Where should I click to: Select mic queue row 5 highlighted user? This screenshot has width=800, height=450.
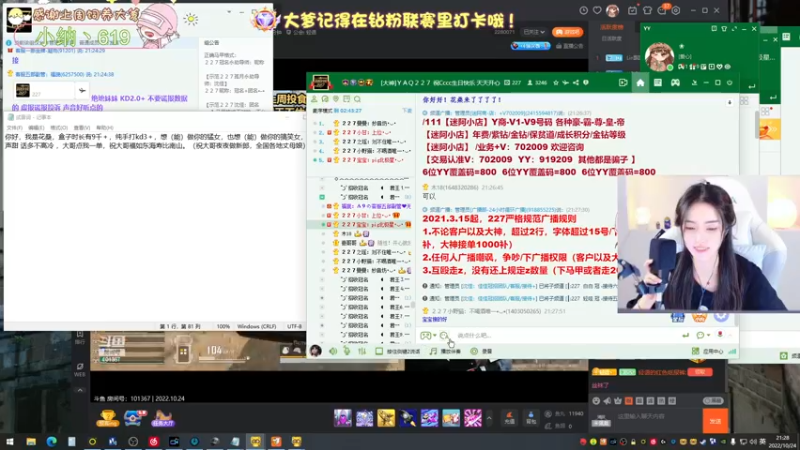coord(360,160)
